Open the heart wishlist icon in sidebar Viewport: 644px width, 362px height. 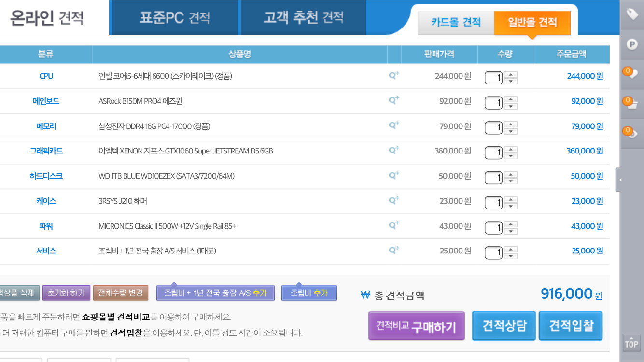(x=632, y=74)
